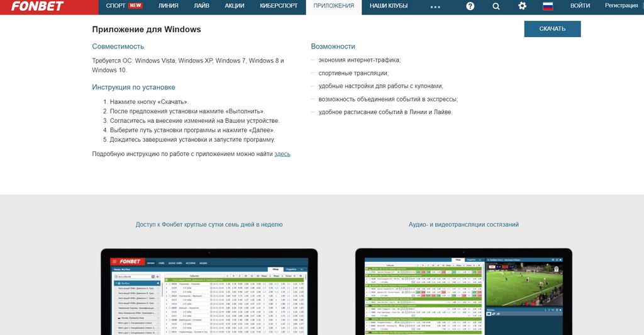Image resolution: width=644 pixels, height=335 pixels.
Task: Open the СПОРТ menu item
Action: (116, 6)
